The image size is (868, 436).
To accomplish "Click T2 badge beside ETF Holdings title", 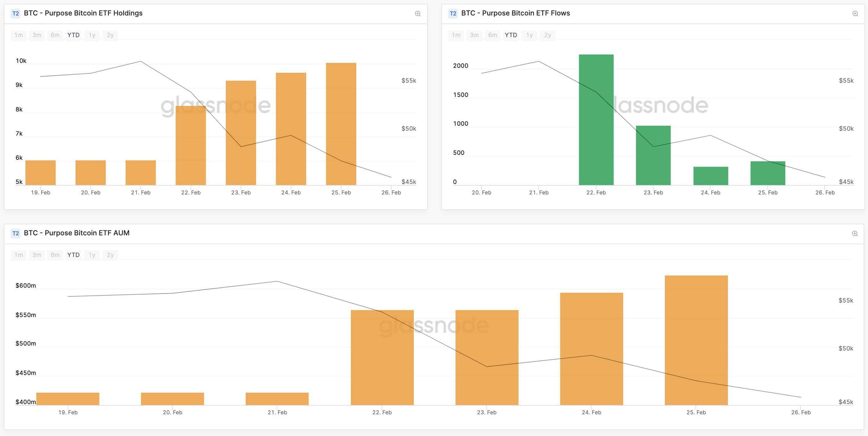I will tap(16, 14).
